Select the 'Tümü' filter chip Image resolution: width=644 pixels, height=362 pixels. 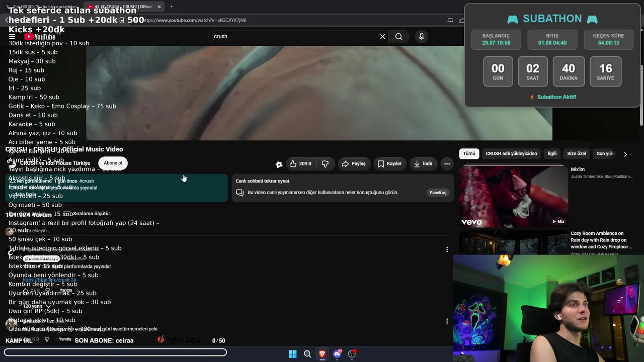(x=469, y=153)
